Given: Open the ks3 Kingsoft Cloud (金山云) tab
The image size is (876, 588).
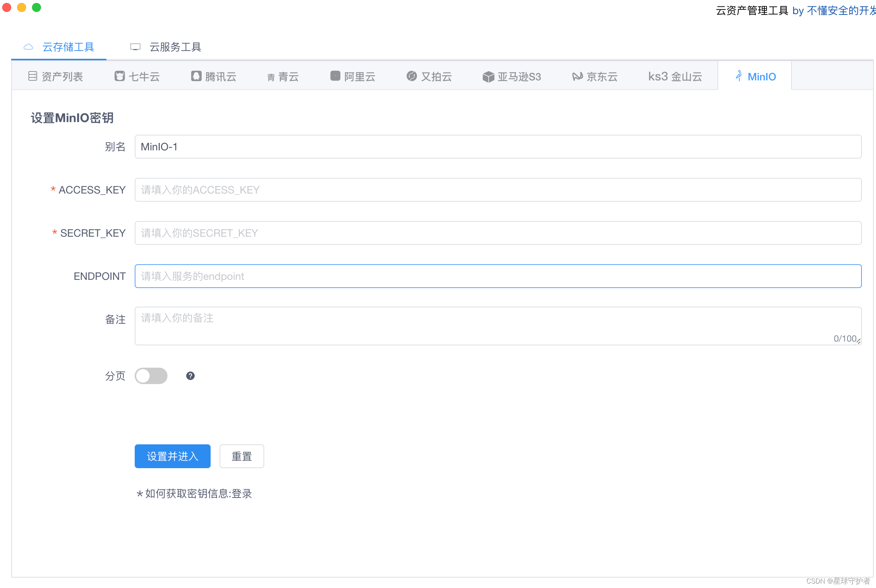Looking at the screenshot, I should tap(675, 77).
